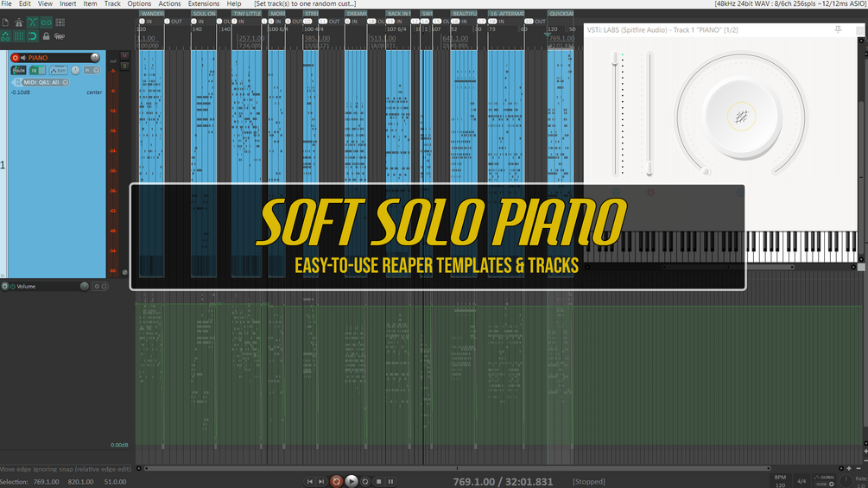Screen dimensions: 868x488
Task: Click the transport Record button
Action: (336, 481)
